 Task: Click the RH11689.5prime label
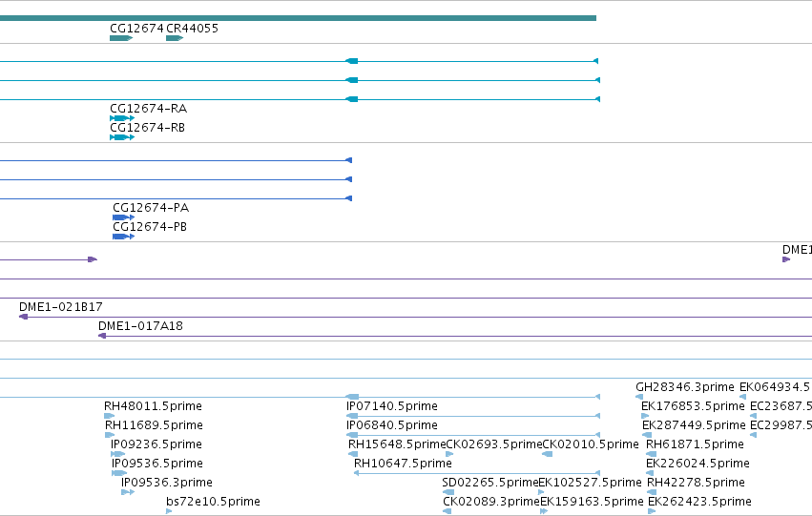coord(154,425)
